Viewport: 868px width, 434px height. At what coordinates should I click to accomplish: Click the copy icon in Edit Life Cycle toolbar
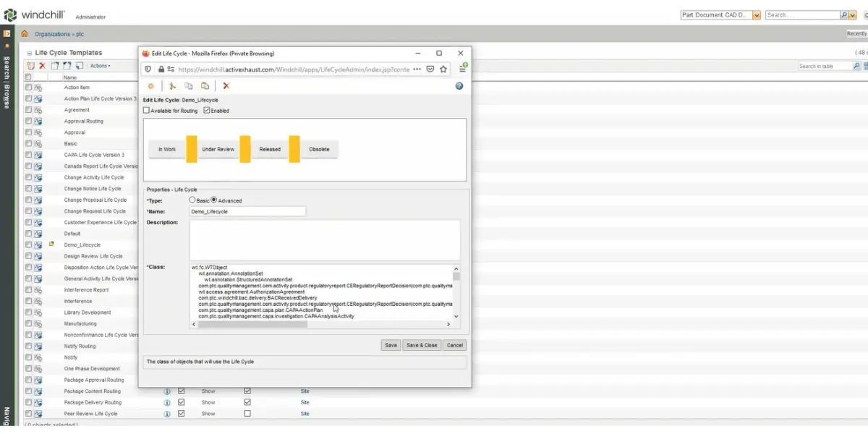coord(189,85)
